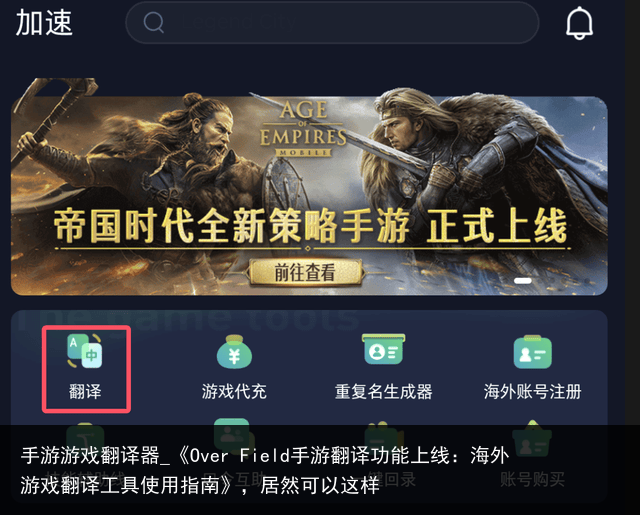Click the Age of Empires logo
Screen dimensions: 640x515
coord(303,129)
